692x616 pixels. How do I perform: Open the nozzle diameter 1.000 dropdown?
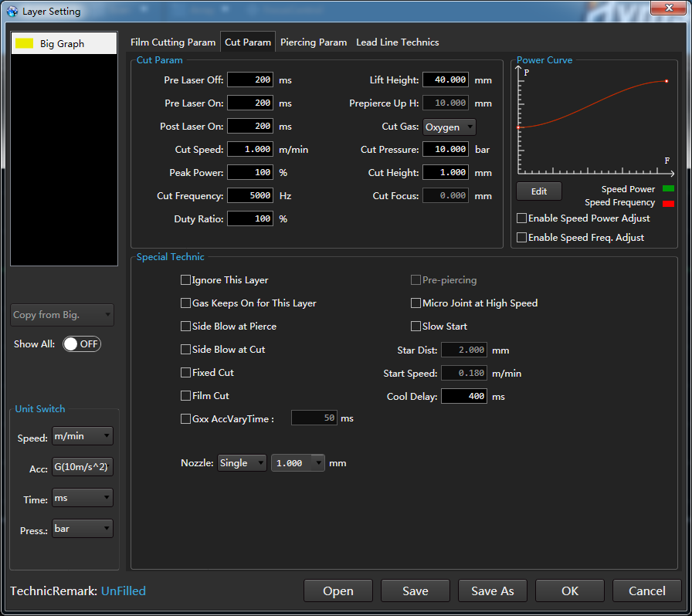point(298,463)
